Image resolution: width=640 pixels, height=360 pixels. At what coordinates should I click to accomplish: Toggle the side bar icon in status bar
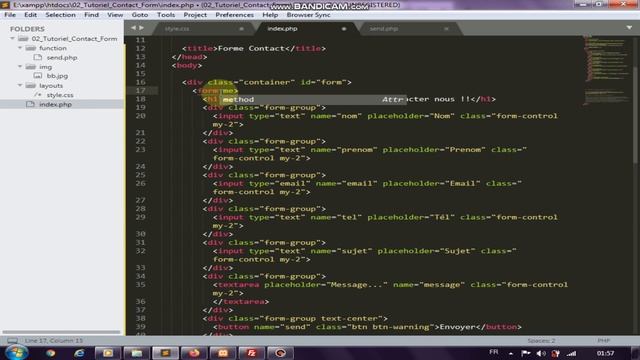pyautogui.click(x=12, y=340)
